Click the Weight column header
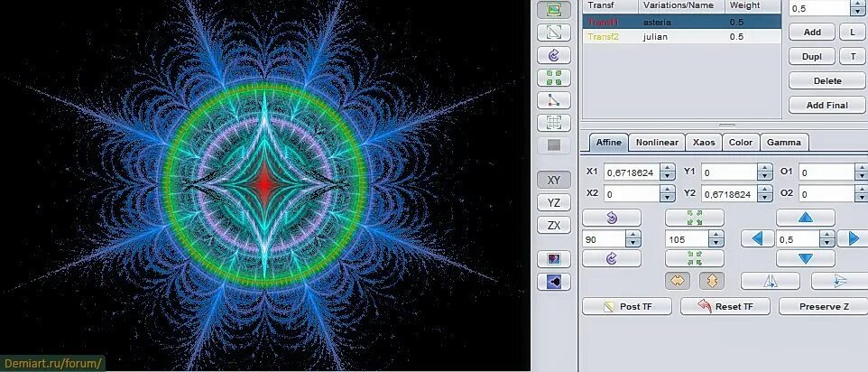This screenshot has width=868, height=372. click(753, 5)
